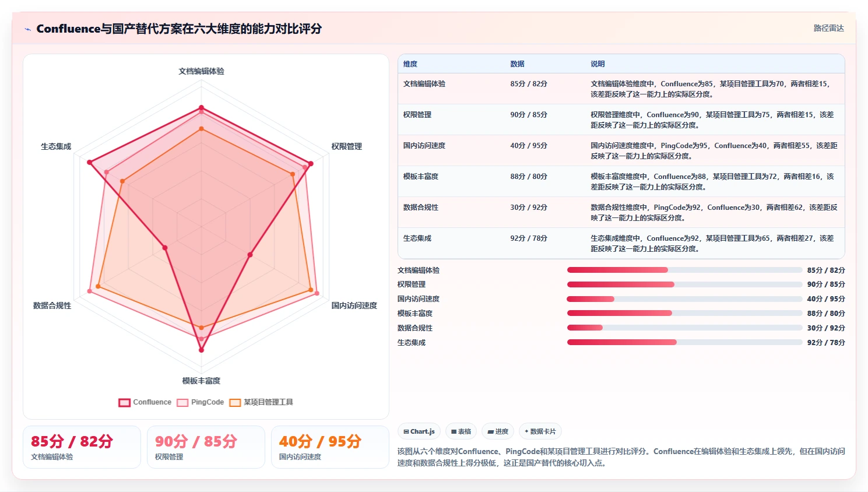Click the 92分 / 78分 value beside progress bar

click(x=826, y=343)
